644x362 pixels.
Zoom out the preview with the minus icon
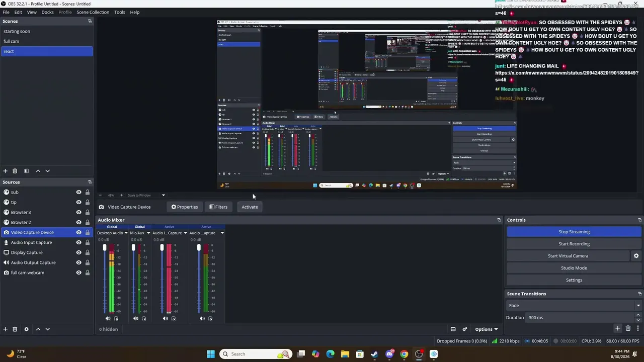(x=100, y=195)
